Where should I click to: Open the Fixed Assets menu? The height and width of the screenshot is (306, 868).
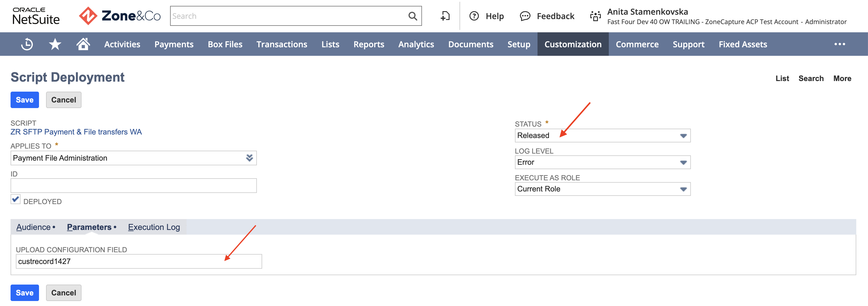coord(743,44)
